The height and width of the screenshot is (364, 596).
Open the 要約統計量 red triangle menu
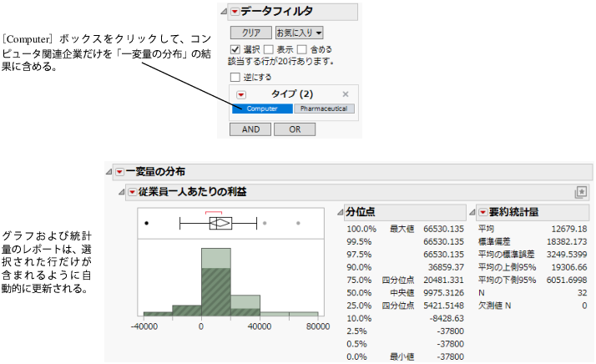click(482, 212)
